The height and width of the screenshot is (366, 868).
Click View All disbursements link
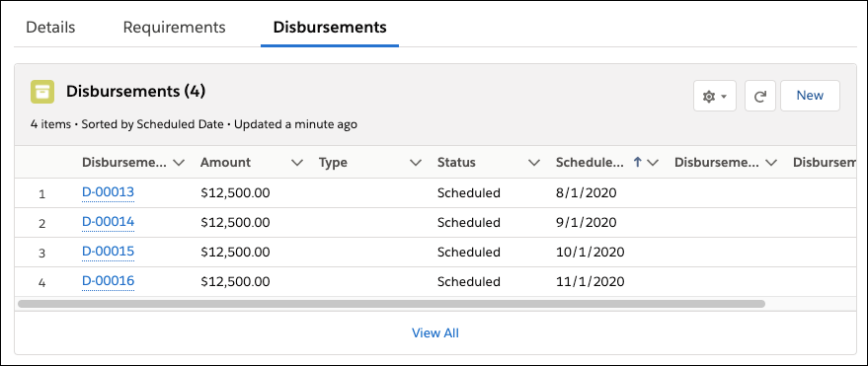pos(435,332)
